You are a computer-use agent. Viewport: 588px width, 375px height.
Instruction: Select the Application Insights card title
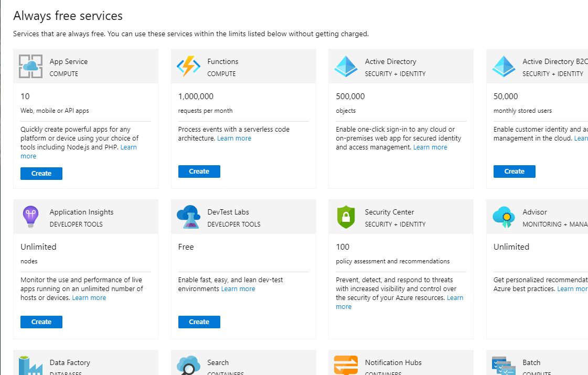[81, 212]
